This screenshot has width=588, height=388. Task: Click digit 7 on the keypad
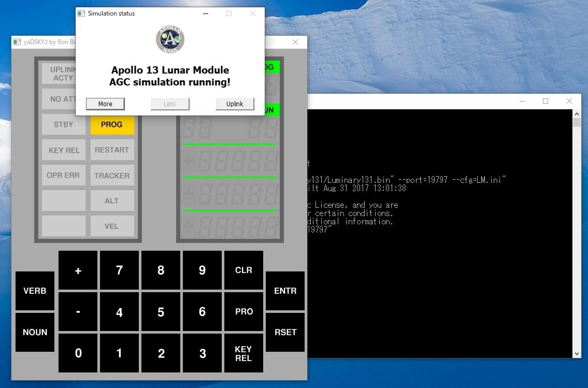[x=119, y=270]
